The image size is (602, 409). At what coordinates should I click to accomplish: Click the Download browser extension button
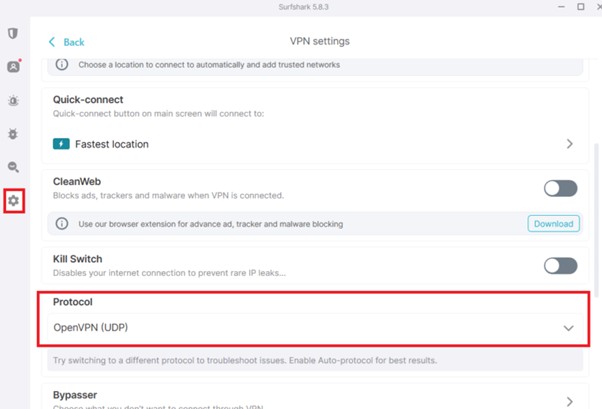tap(553, 224)
